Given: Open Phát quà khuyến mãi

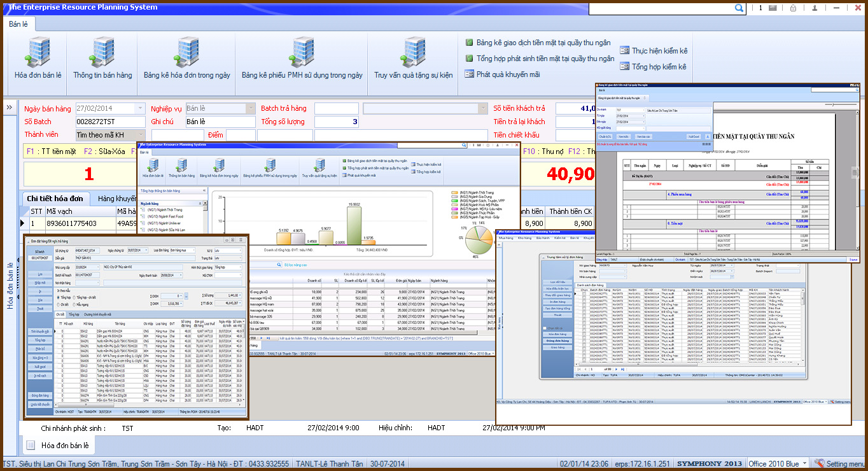Looking at the screenshot, I should [x=502, y=74].
